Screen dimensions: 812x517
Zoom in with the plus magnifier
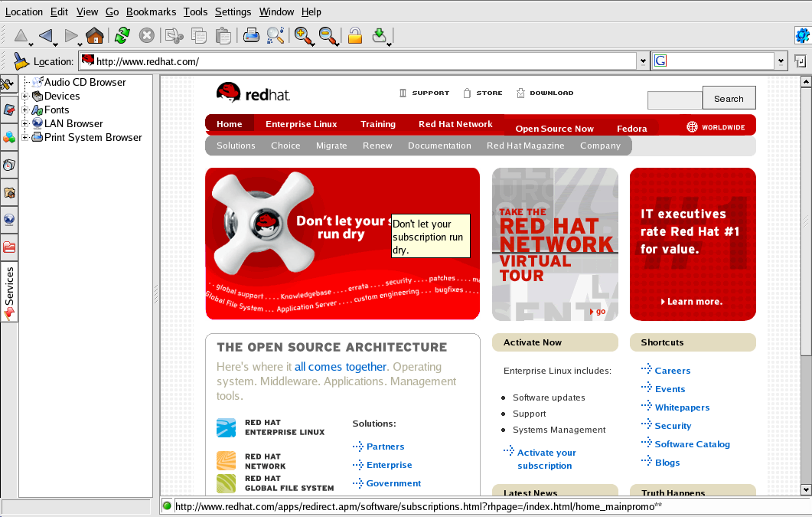tap(303, 35)
